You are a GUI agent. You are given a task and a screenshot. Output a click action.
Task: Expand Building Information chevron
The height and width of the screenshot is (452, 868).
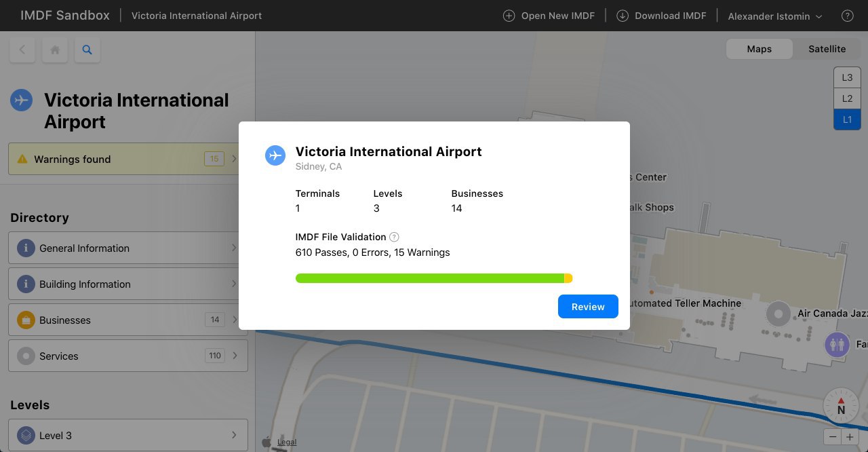(x=234, y=284)
